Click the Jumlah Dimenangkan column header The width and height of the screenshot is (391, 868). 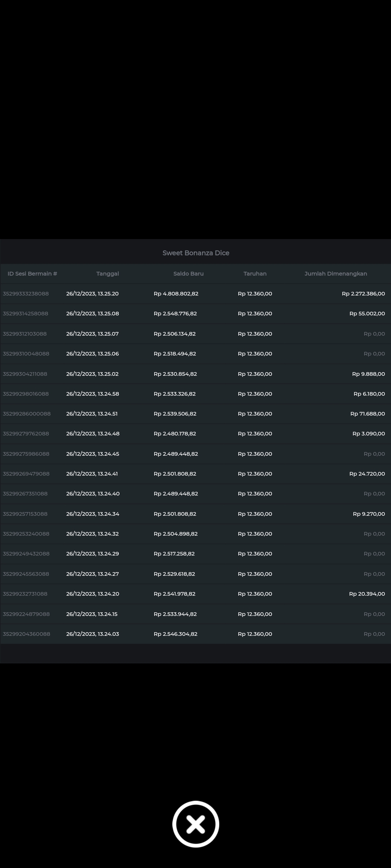coord(336,274)
